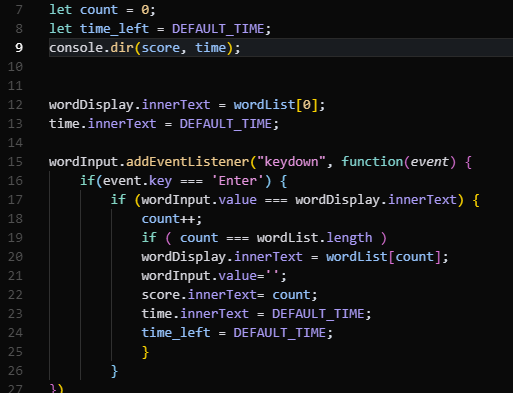The width and height of the screenshot is (513, 393).
Task: Click 'event.key' on line 16
Action: tap(137, 181)
